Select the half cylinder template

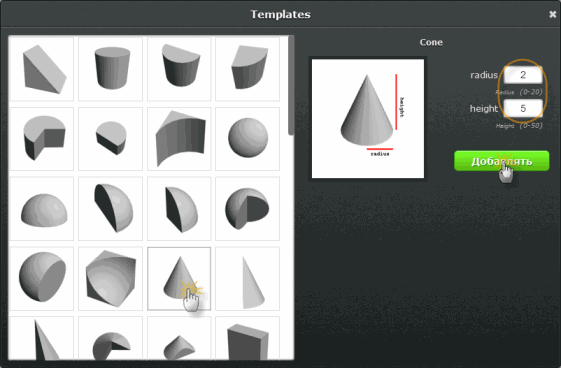click(179, 69)
